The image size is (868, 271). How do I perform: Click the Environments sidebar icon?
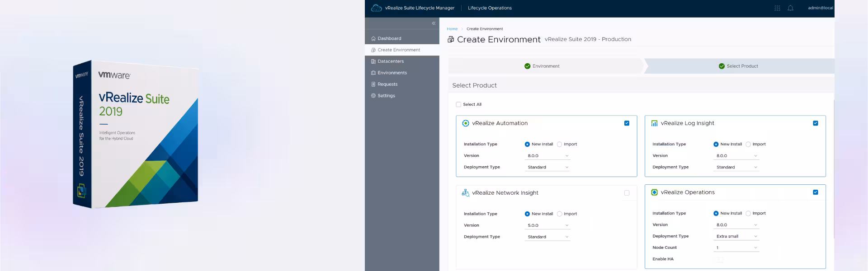(373, 73)
